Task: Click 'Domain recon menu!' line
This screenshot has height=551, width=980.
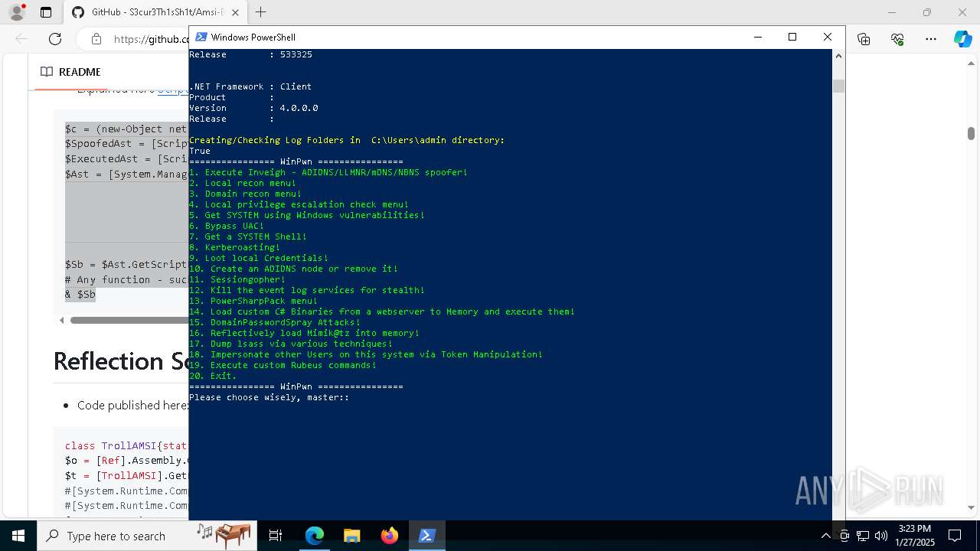Action: [x=245, y=194]
